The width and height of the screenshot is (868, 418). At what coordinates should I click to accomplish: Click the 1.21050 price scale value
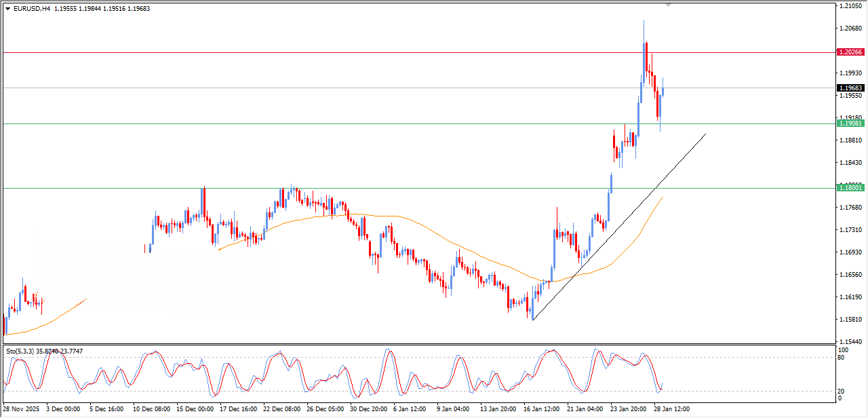point(850,6)
